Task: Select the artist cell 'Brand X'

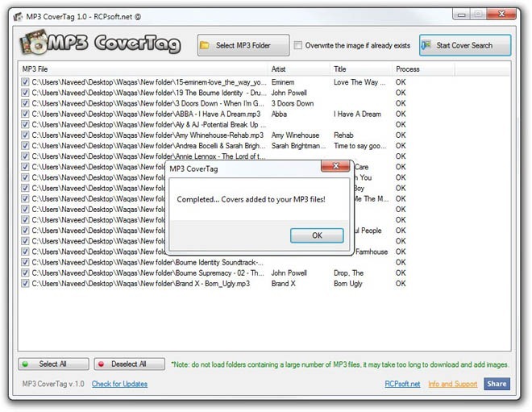Action: pos(283,283)
